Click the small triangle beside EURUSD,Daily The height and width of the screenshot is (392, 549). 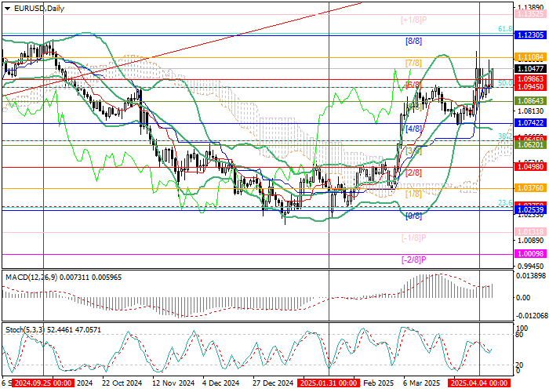tap(6, 7)
